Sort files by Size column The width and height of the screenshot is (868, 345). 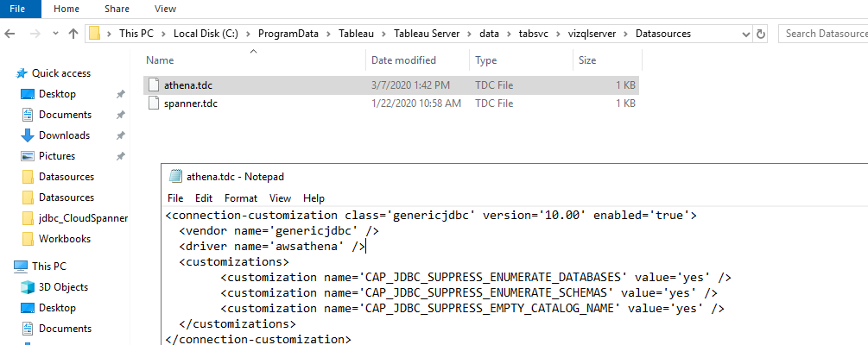click(x=587, y=60)
